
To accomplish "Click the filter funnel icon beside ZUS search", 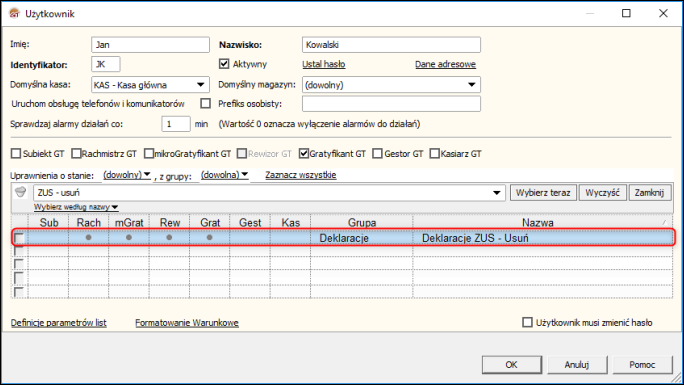I will [20, 192].
